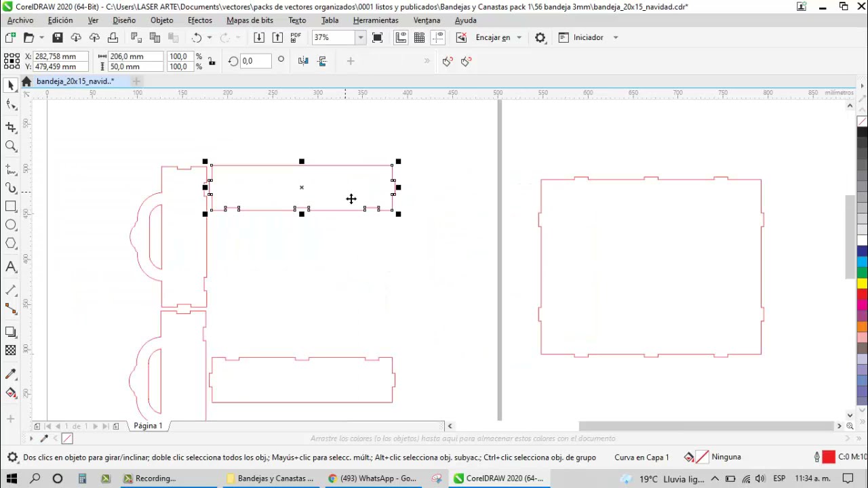The image size is (868, 488).
Task: Open the Options gear settings
Action: pyautogui.click(x=540, y=37)
